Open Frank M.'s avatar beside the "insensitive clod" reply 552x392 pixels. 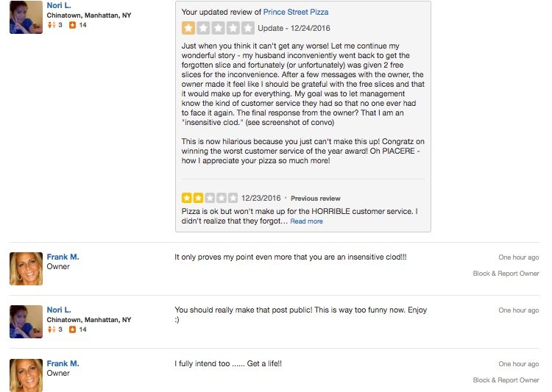coord(26,268)
